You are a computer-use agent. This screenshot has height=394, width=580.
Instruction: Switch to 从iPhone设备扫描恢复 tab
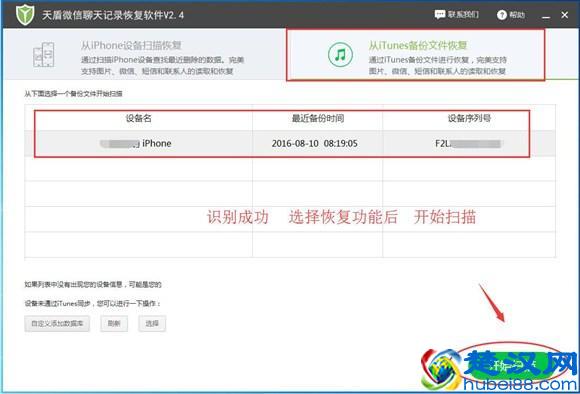144,54
